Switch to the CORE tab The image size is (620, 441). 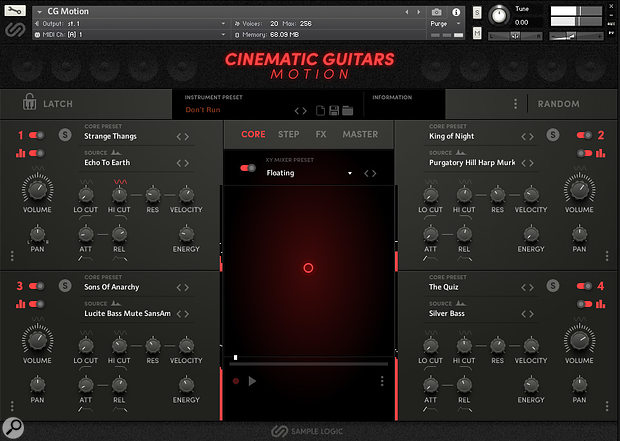click(x=253, y=134)
